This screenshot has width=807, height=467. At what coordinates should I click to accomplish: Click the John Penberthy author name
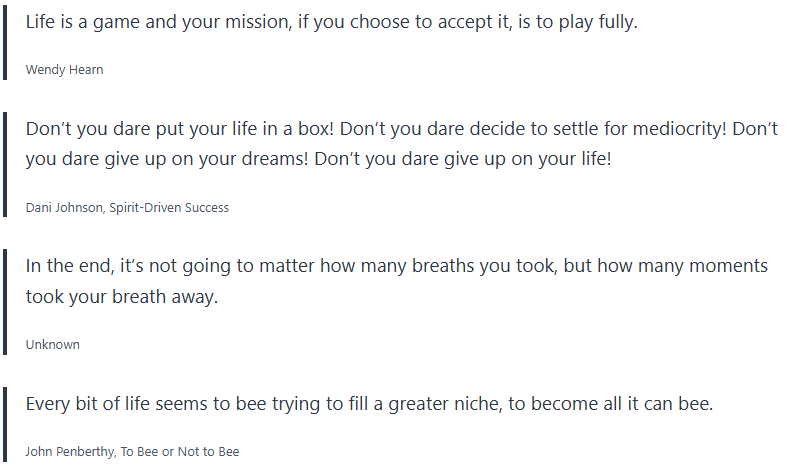(x=68, y=452)
